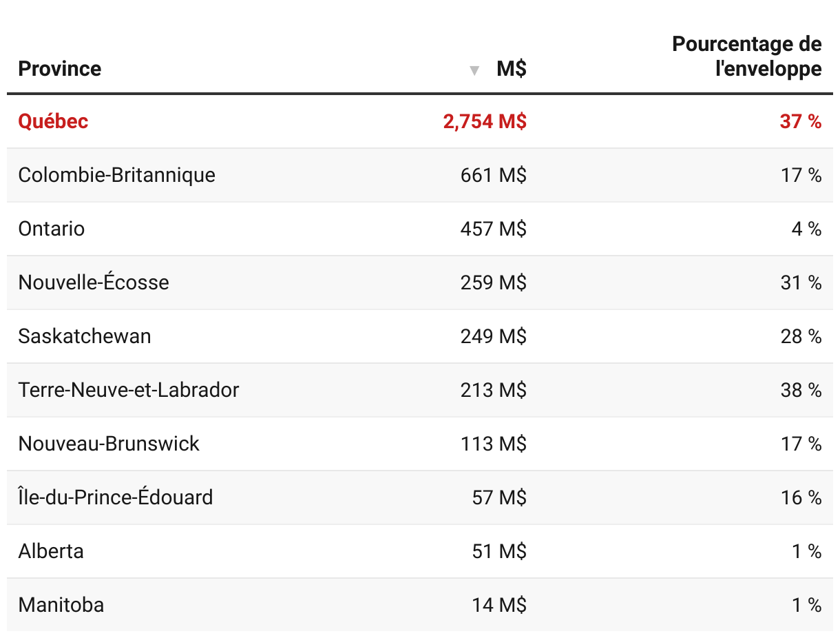The width and height of the screenshot is (840, 638).
Task: Select the Île-du-Prince-Édouard row
Action: click(420, 497)
